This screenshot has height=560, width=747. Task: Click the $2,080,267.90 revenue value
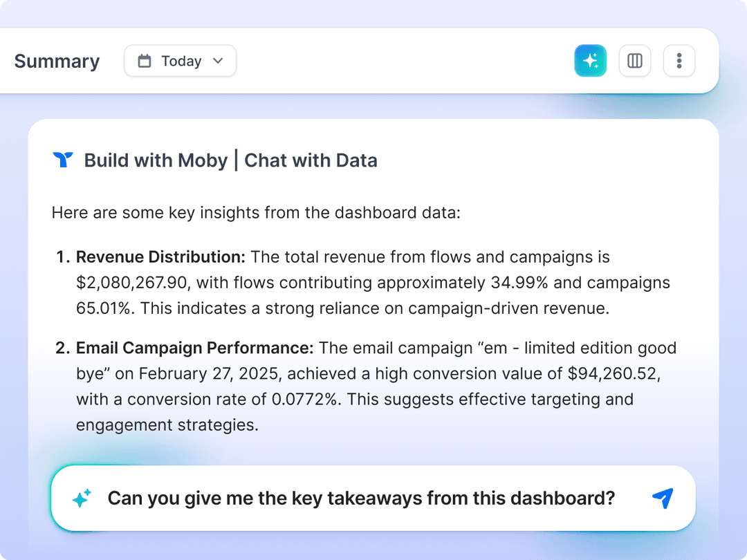133,283
